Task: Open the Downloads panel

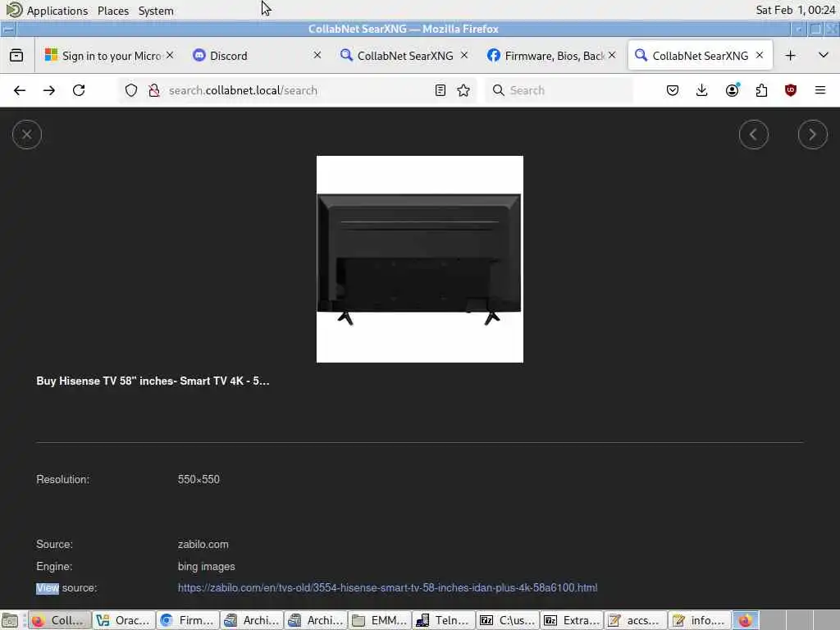Action: 702,90
